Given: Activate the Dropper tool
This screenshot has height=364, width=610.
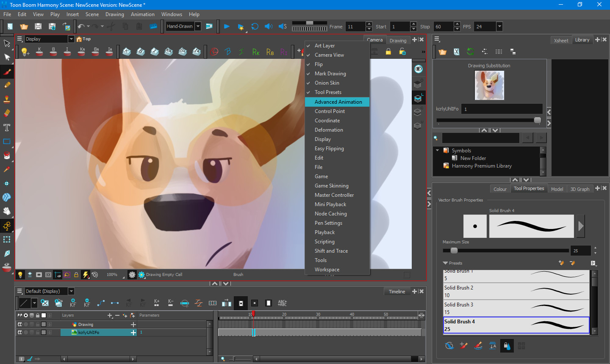Looking at the screenshot, I should point(7,169).
